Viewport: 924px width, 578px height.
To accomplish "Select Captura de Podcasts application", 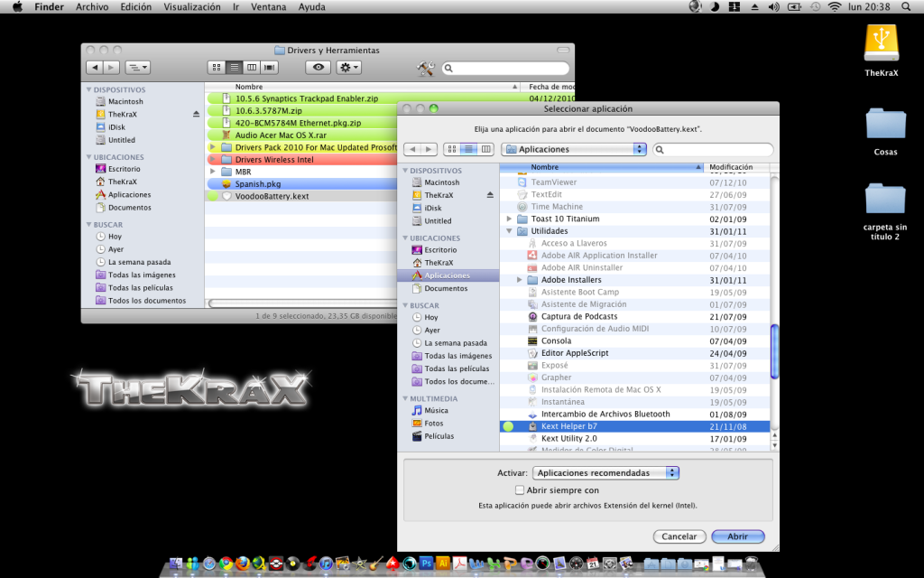I will pyautogui.click(x=634, y=317).
